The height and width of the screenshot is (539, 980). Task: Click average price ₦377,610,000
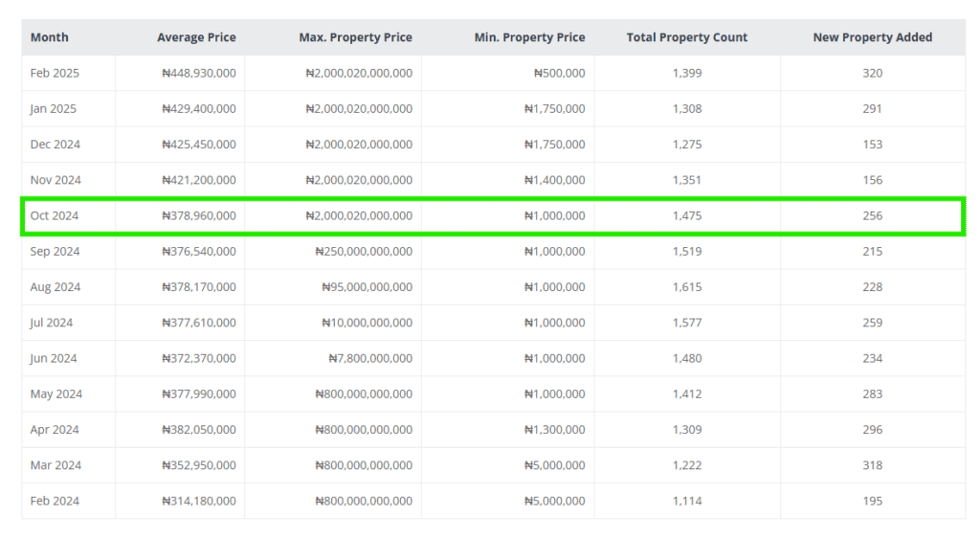pyautogui.click(x=199, y=323)
